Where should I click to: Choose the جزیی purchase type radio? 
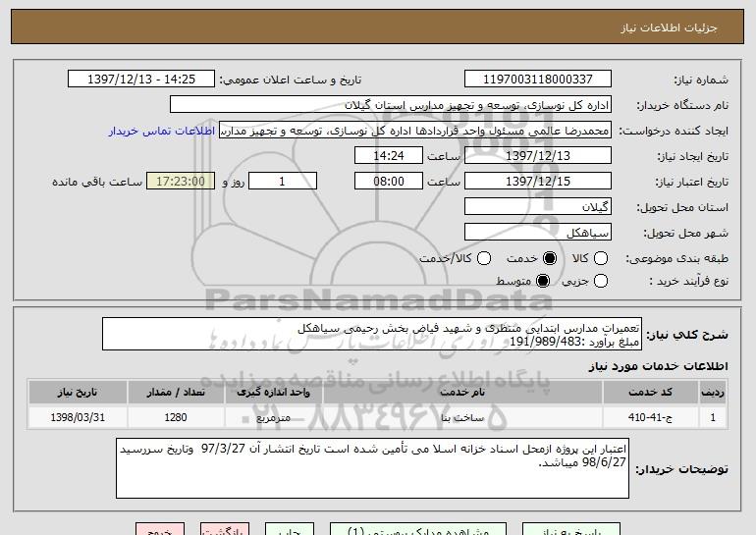tap(601, 281)
